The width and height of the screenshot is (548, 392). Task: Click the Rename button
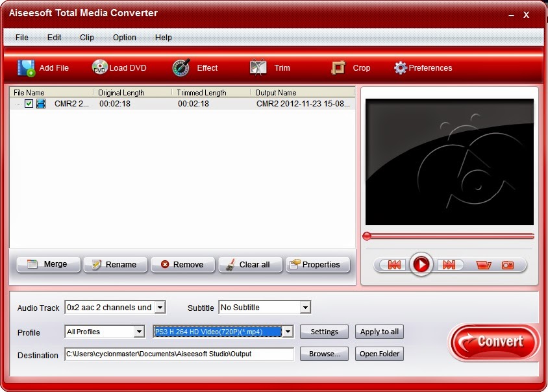(116, 265)
